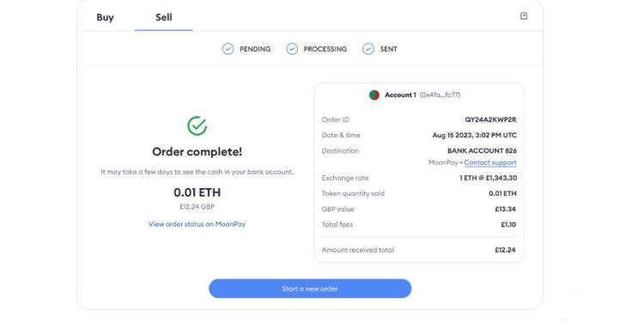The width and height of the screenshot is (644, 328).
Task: Click the PENDING step check icon
Action: [x=228, y=49]
